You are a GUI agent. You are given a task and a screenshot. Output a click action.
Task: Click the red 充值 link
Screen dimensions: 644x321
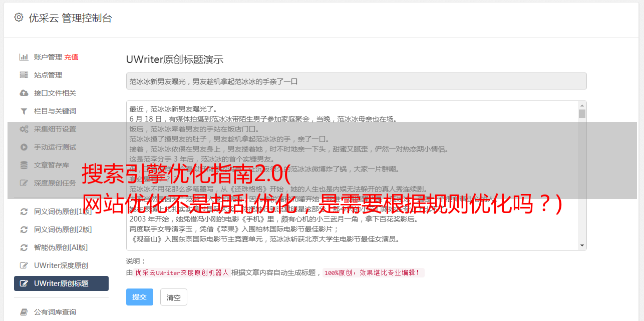(x=71, y=57)
